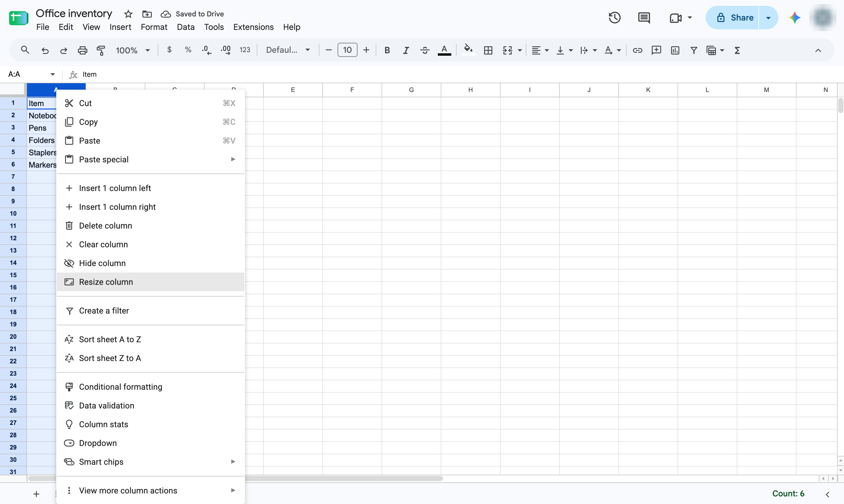The image size is (844, 504).
Task: Click the search menus magnifier icon
Action: (x=25, y=50)
